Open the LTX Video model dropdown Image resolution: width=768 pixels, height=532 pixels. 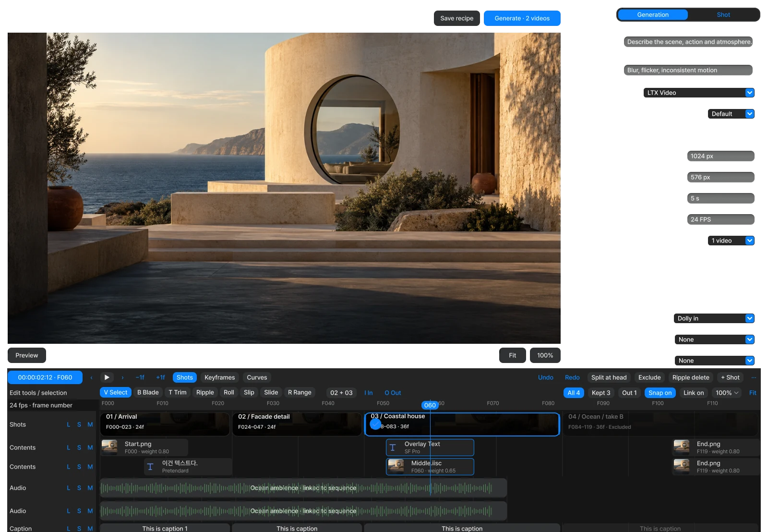699,93
